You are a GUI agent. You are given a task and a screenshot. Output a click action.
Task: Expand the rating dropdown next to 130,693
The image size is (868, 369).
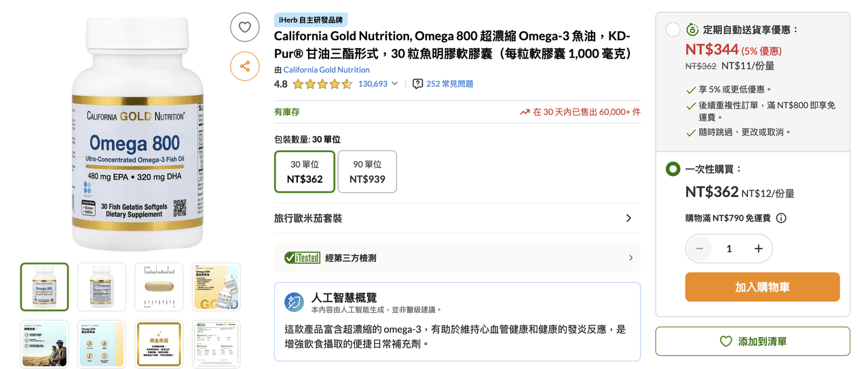point(395,84)
